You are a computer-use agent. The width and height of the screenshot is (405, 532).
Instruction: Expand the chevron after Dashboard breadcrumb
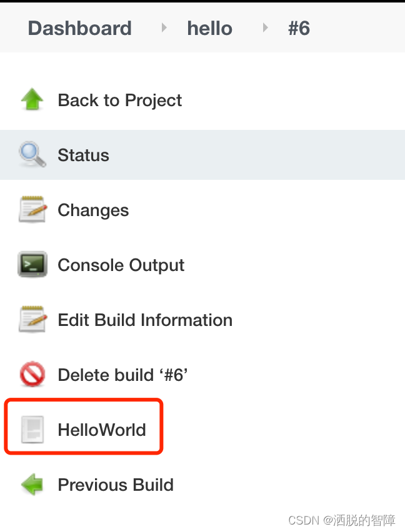[164, 27]
